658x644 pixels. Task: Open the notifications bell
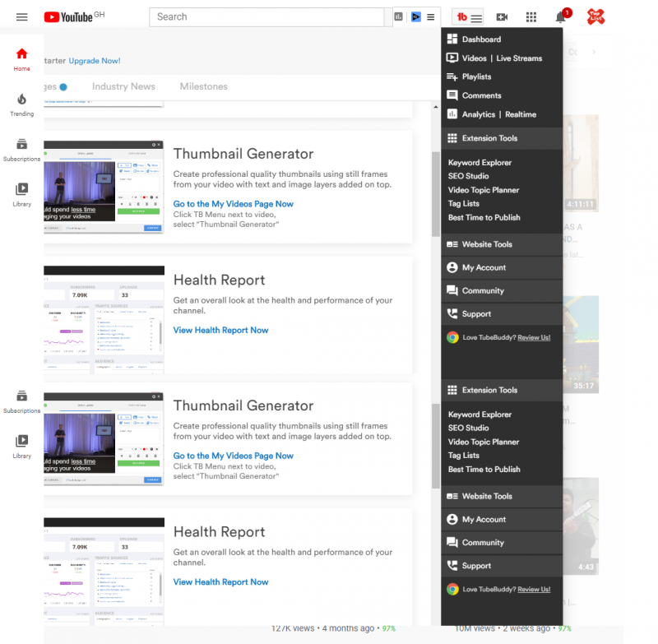click(561, 17)
